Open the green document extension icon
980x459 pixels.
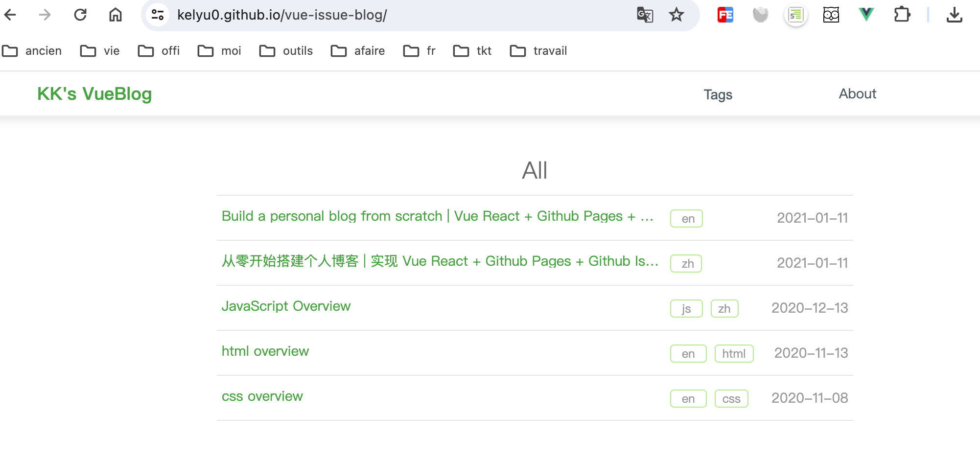pos(796,15)
